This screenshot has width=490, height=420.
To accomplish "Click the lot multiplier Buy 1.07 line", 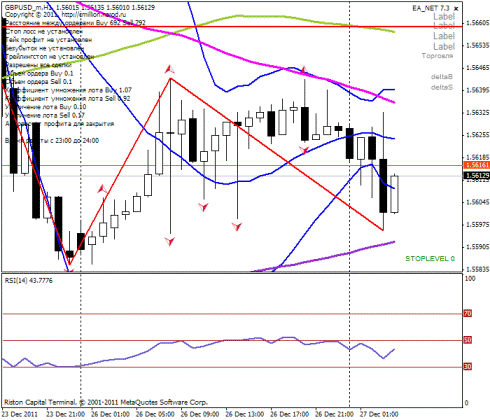I will [x=68, y=90].
